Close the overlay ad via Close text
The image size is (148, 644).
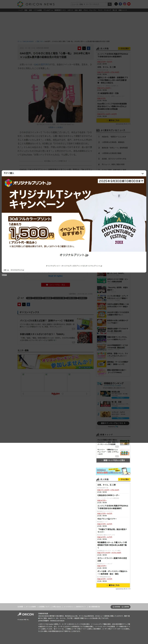[x=4, y=275]
